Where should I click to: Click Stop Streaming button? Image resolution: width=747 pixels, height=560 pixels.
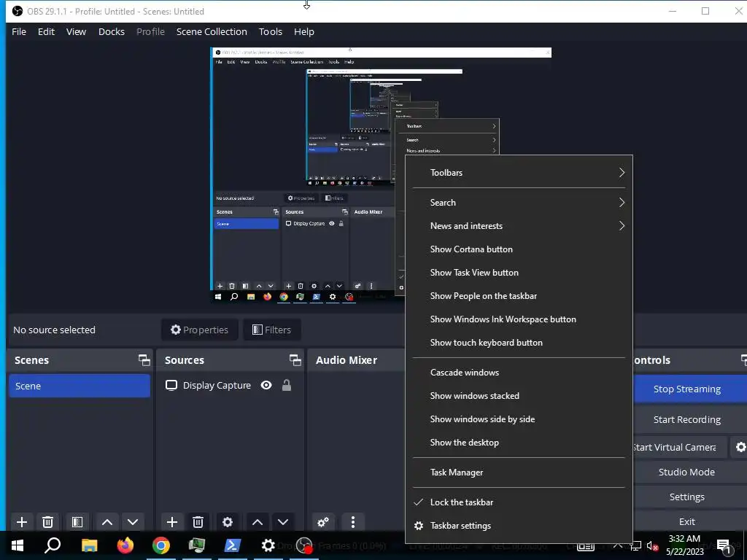690,389
